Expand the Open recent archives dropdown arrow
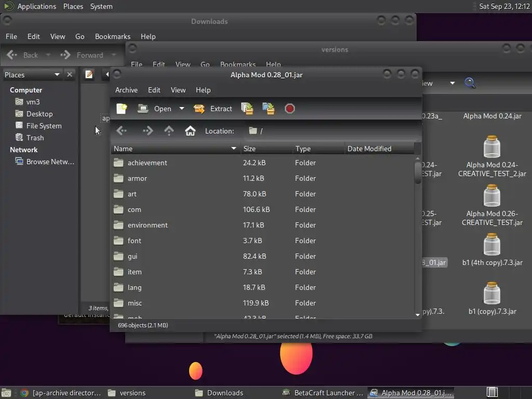 pyautogui.click(x=182, y=109)
